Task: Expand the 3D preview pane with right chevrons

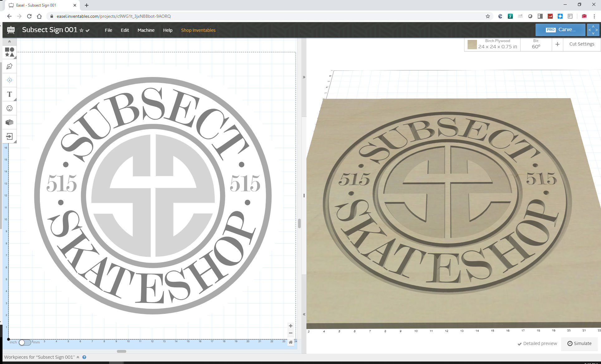Action: 304,77
